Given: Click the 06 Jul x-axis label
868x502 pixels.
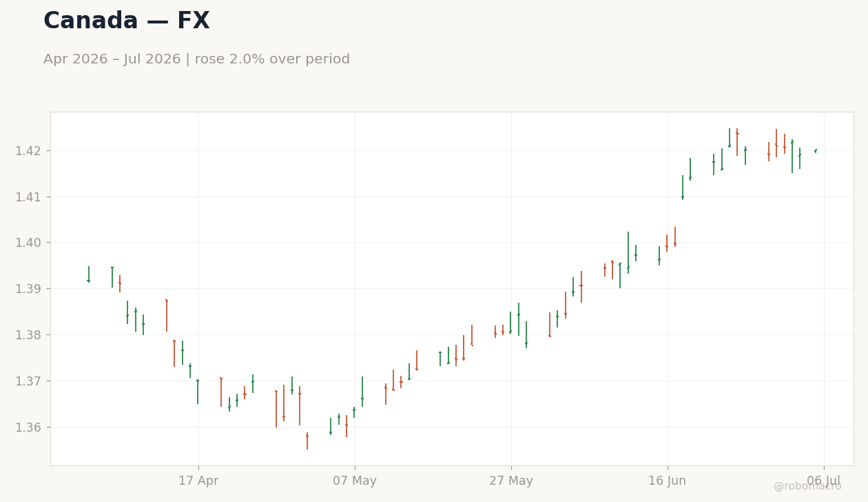Looking at the screenshot, I should click(x=824, y=481).
